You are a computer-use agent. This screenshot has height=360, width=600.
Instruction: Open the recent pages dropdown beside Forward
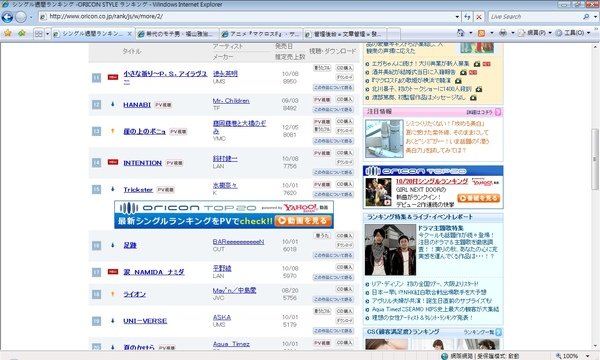31,17
